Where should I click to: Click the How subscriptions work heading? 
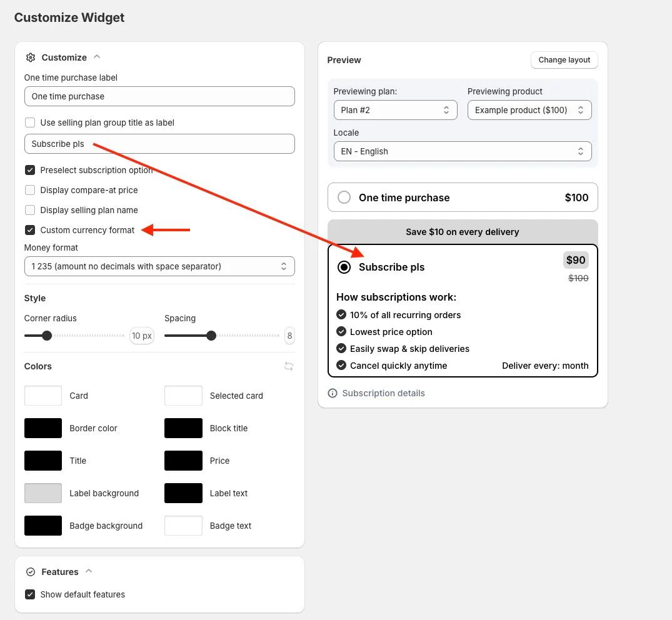pyautogui.click(x=396, y=297)
